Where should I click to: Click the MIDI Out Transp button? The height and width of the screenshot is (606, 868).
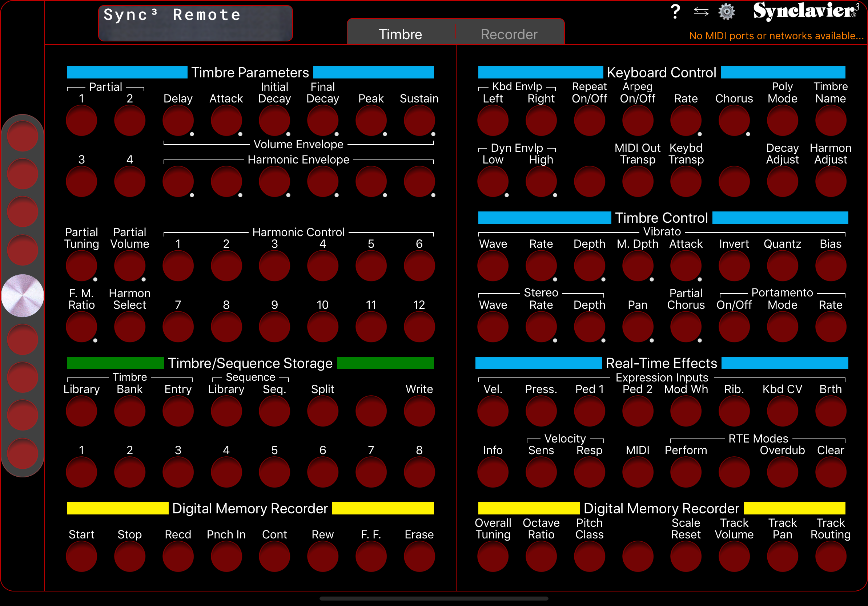638,182
